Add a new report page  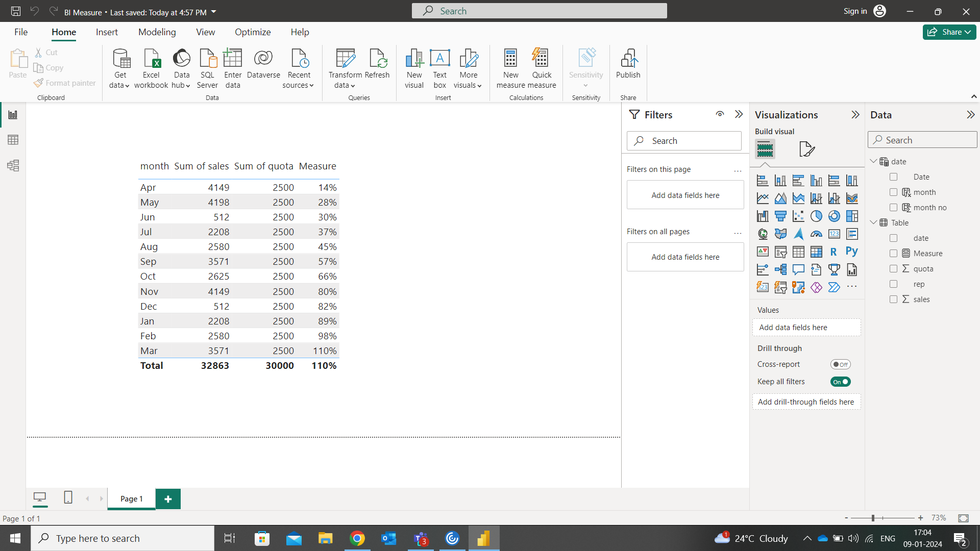point(168,499)
